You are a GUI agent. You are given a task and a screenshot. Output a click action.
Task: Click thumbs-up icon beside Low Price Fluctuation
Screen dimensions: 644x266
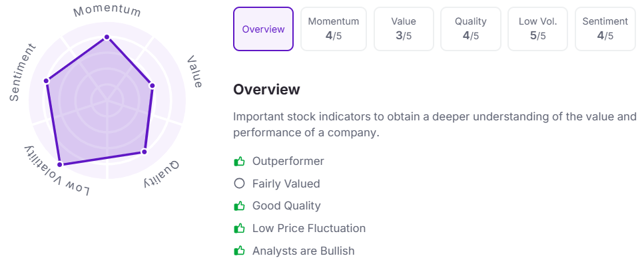(x=239, y=228)
